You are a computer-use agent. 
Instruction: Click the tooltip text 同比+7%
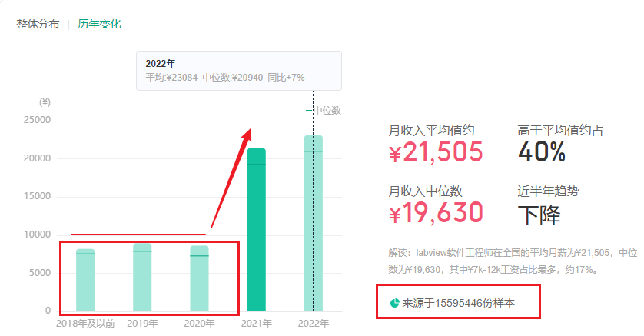(287, 78)
